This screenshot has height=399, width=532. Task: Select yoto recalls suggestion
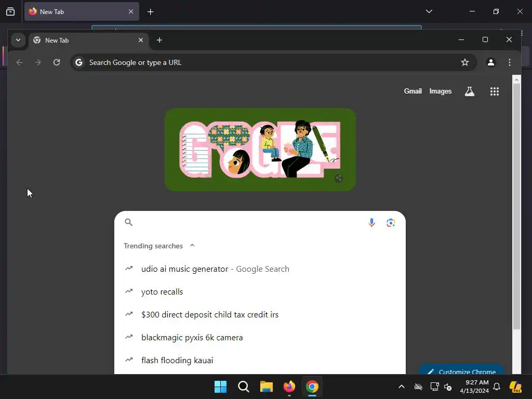tap(260, 292)
